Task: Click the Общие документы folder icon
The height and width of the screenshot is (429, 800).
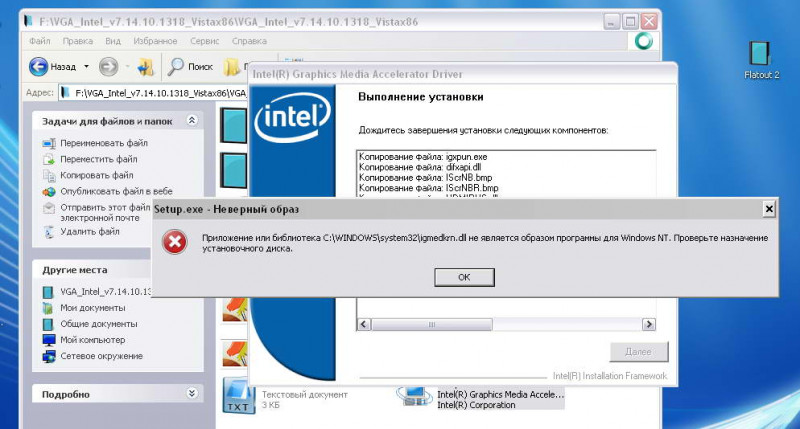Action: click(48, 324)
